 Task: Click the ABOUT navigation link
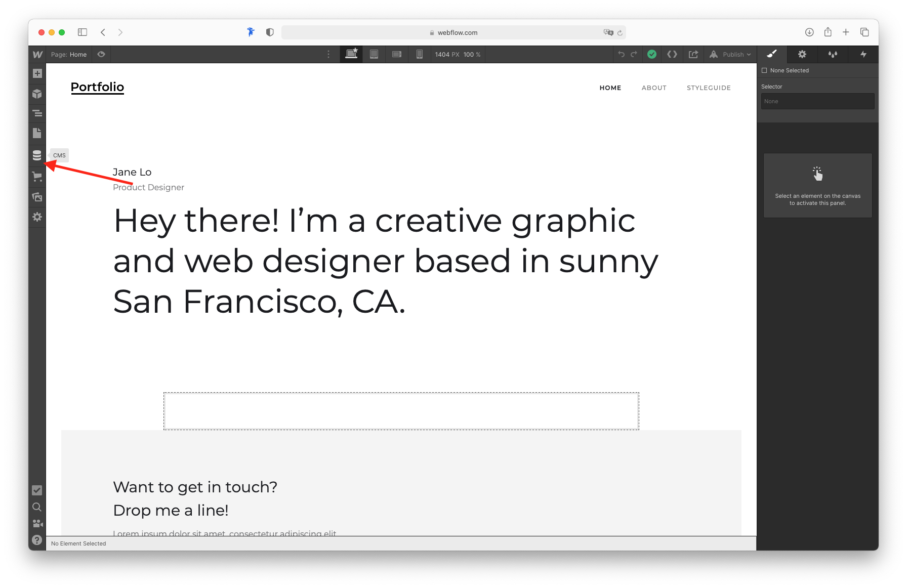pyautogui.click(x=654, y=88)
